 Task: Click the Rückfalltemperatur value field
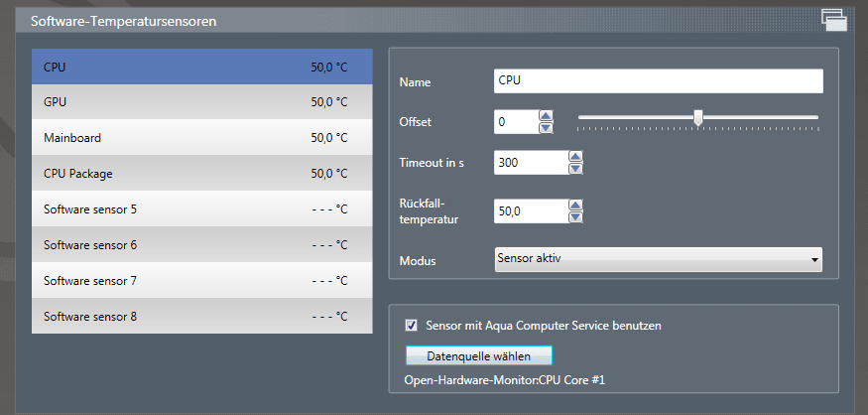pos(530,210)
